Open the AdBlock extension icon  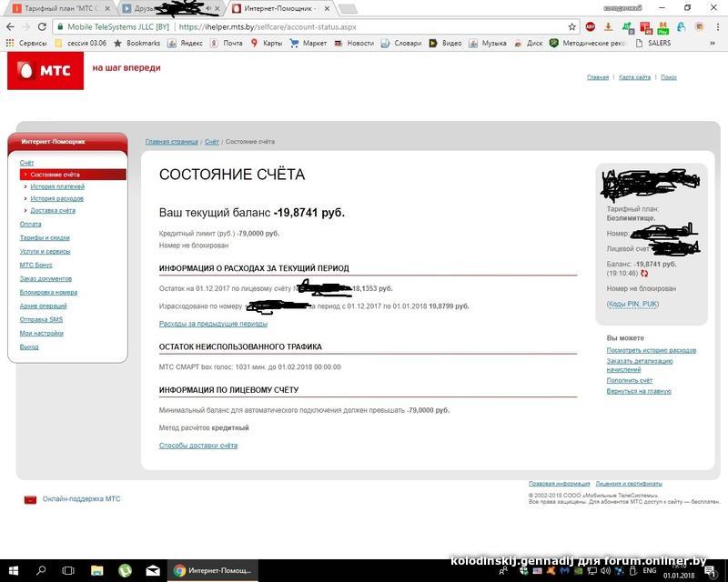pos(590,27)
